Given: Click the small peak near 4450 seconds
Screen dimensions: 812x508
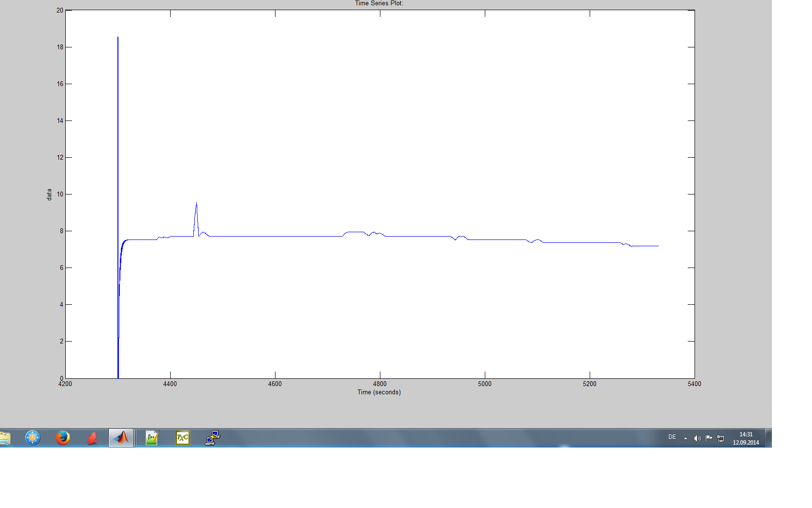Looking at the screenshot, I should (196, 206).
